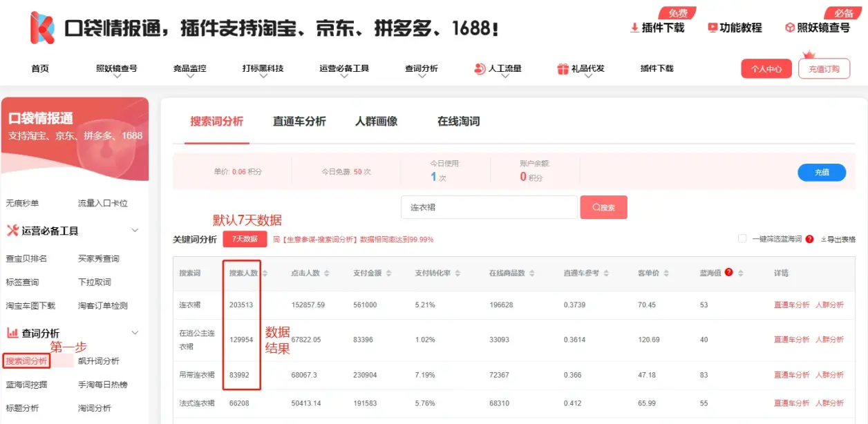Click the 照妖镜查号 cube icon
Screen dimensions: 868x424
(791, 28)
